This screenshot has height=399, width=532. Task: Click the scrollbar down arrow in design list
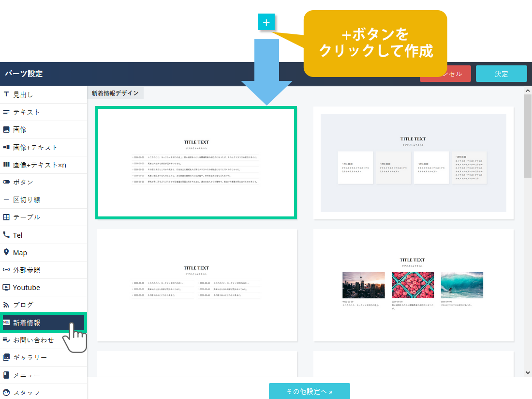click(x=528, y=372)
